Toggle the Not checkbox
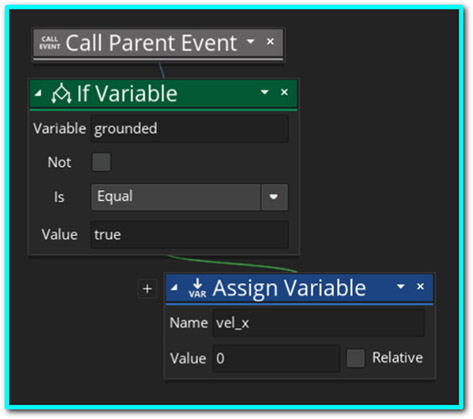 pyautogui.click(x=101, y=162)
